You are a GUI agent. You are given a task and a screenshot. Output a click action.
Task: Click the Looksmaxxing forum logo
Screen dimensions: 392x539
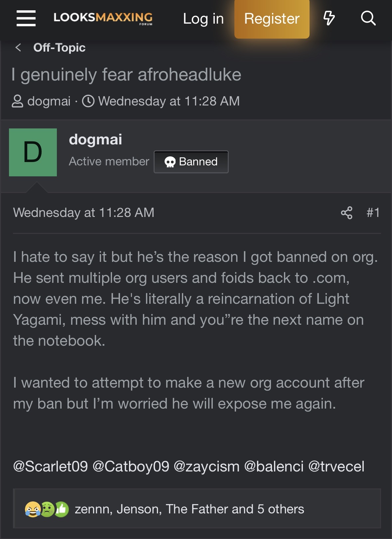pos(103,18)
